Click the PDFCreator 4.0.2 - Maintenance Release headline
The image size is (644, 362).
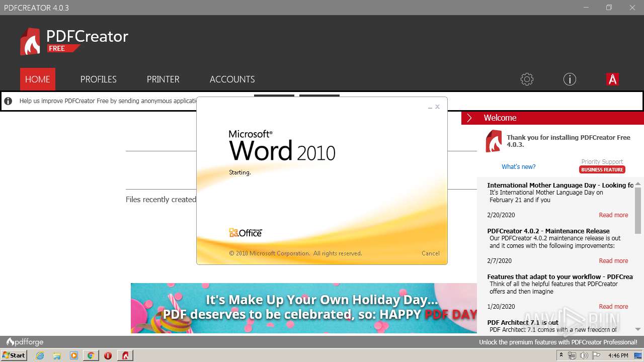tap(548, 231)
